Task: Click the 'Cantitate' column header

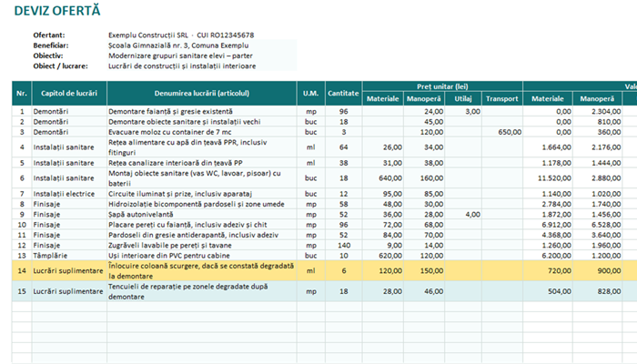Action: 343,93
